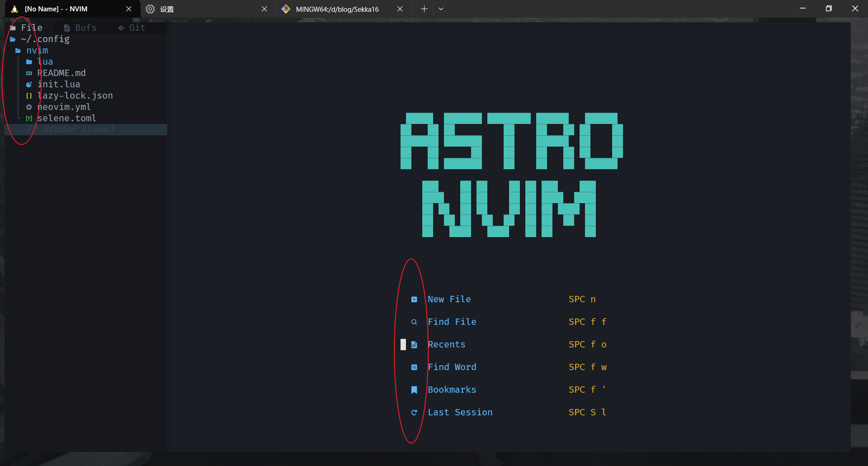Click the lua folder icon

(29, 62)
